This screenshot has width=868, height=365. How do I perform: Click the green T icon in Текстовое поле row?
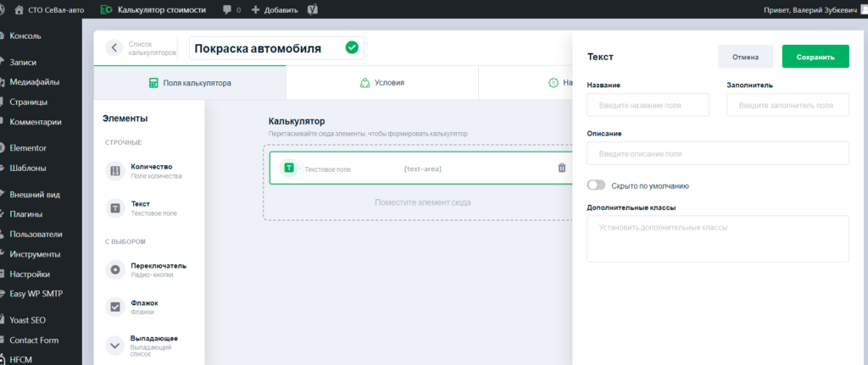tap(289, 168)
